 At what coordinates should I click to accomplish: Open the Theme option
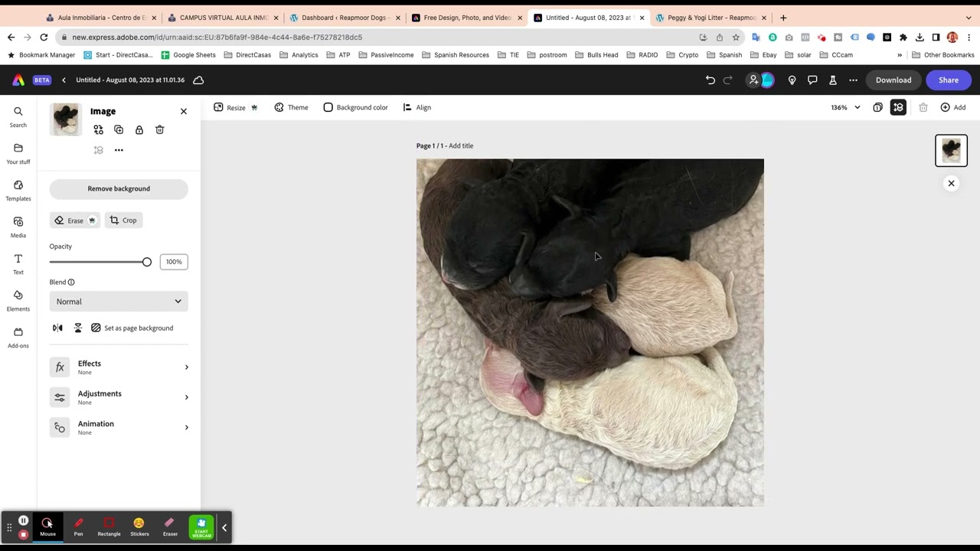tap(291, 107)
